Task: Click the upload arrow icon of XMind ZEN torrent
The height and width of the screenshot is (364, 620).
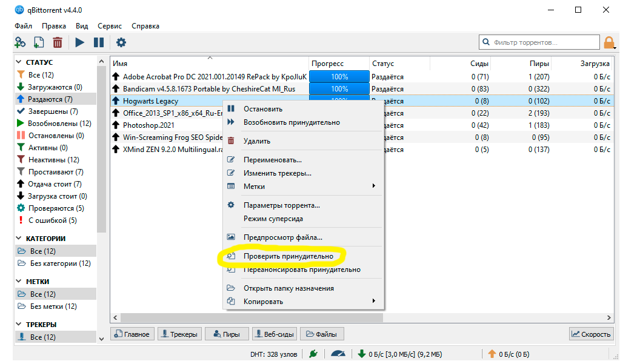Action: click(x=116, y=150)
